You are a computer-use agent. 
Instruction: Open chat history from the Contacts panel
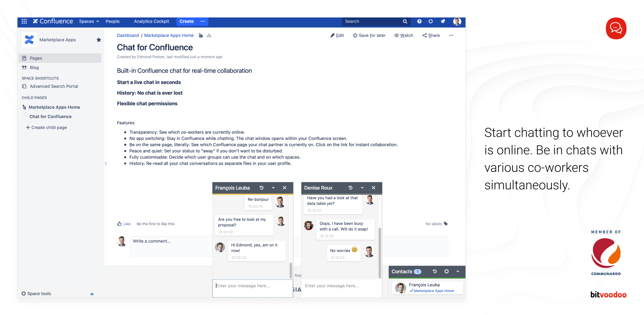click(435, 272)
